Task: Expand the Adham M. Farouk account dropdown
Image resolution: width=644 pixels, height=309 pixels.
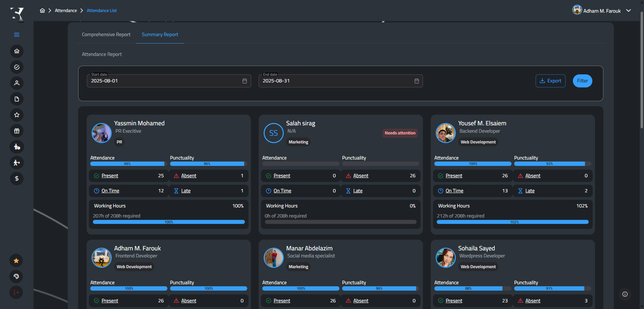Action: (x=629, y=11)
